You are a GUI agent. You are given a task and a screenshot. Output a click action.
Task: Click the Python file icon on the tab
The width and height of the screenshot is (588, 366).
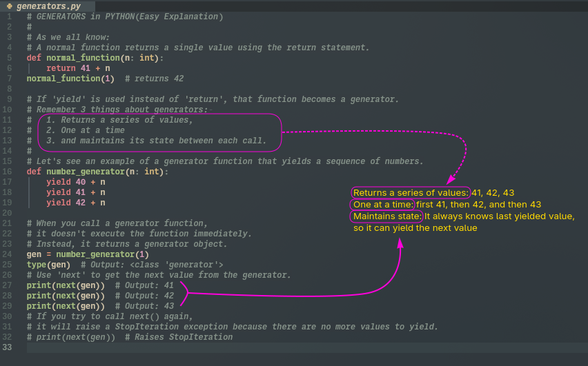(10, 6)
